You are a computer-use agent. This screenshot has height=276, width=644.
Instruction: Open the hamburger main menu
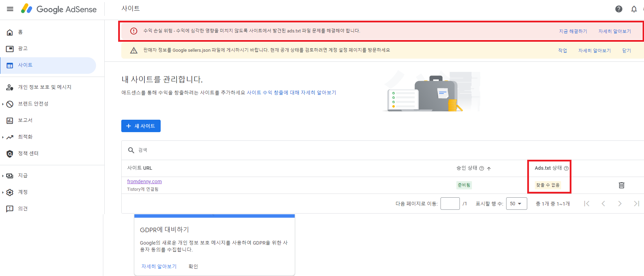10,9
